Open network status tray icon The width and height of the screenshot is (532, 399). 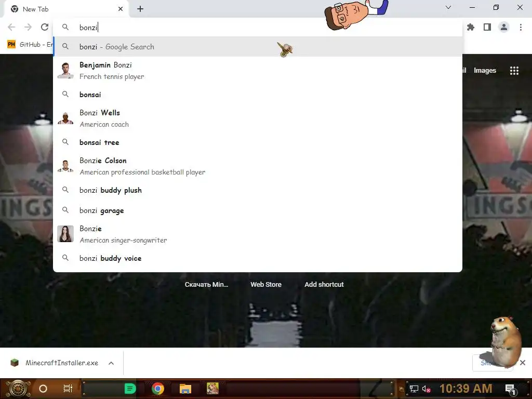pyautogui.click(x=414, y=389)
